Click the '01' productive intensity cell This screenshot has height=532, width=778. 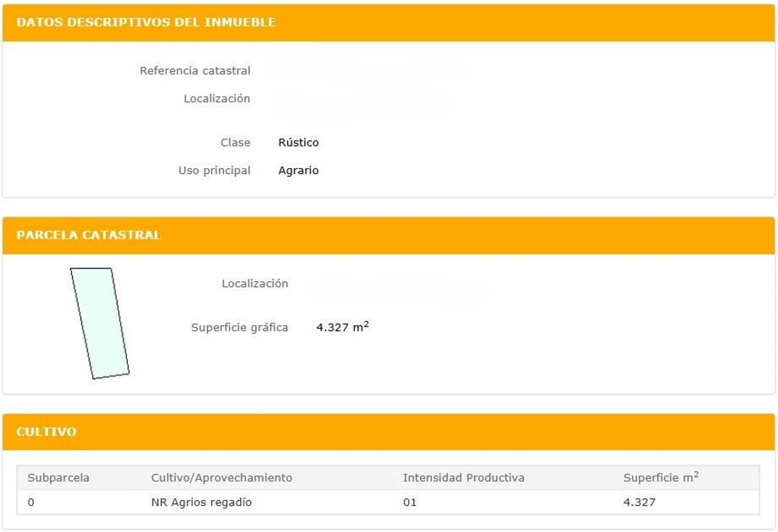410,502
